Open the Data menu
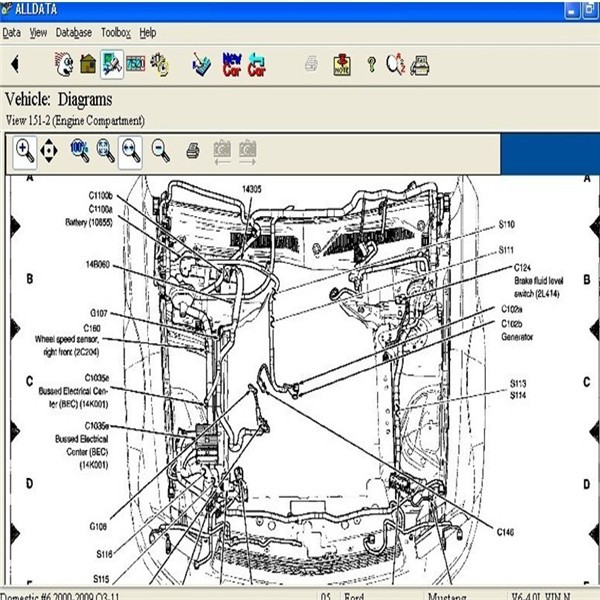 11,33
